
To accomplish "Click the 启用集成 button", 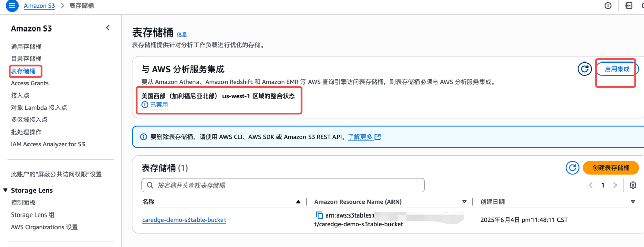I will pos(617,69).
